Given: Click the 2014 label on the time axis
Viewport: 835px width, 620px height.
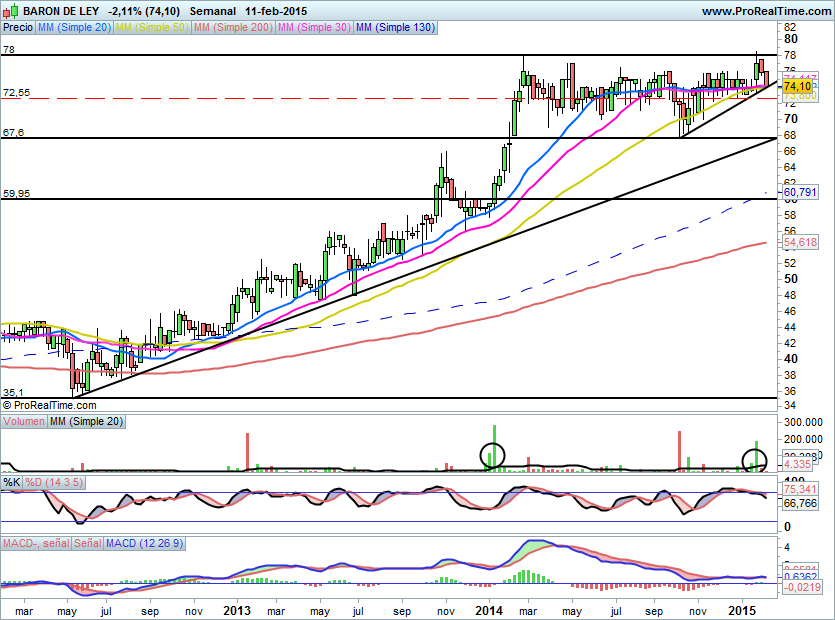Looking at the screenshot, I should (x=488, y=609).
